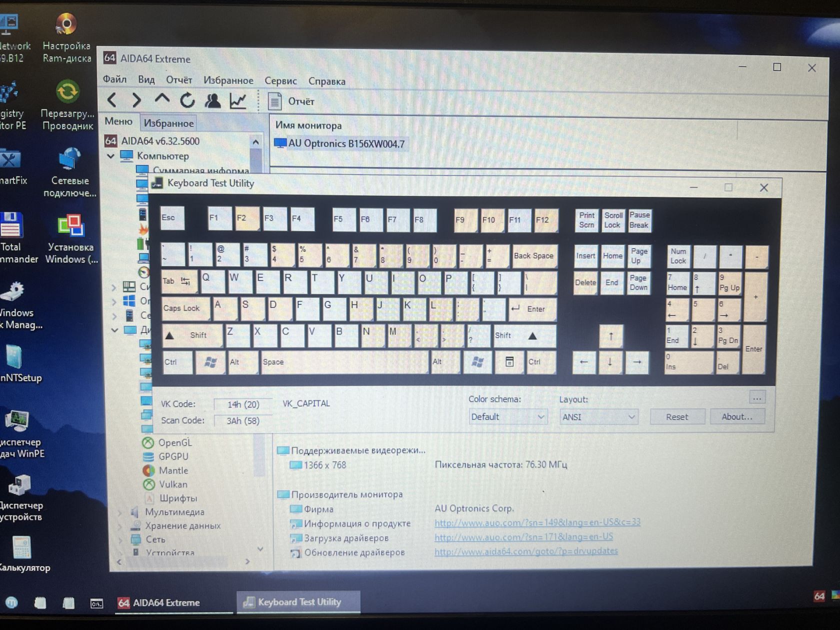Click the Caps Lock key on virtual keyboard

(185, 308)
